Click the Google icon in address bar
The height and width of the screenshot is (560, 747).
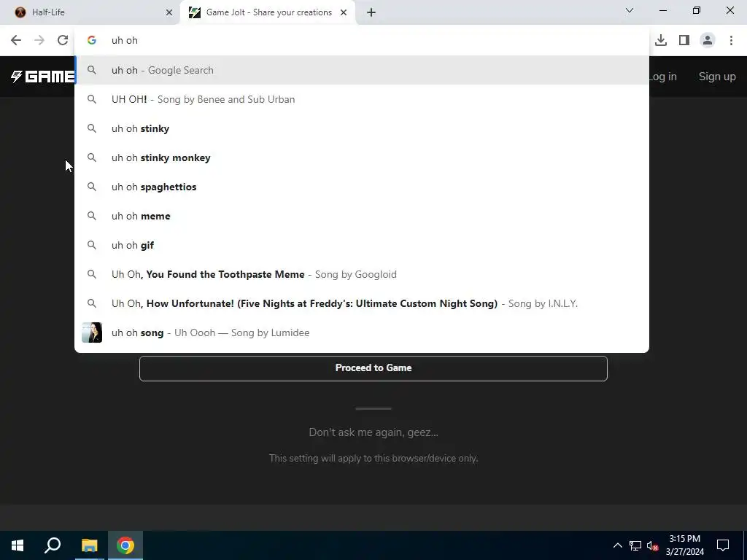(92, 41)
